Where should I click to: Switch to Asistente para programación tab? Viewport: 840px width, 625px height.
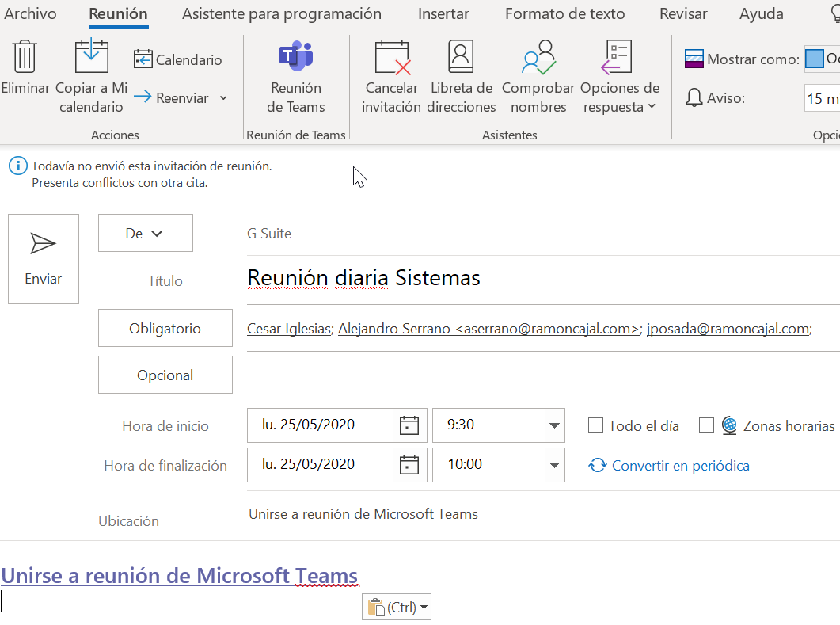[282, 14]
